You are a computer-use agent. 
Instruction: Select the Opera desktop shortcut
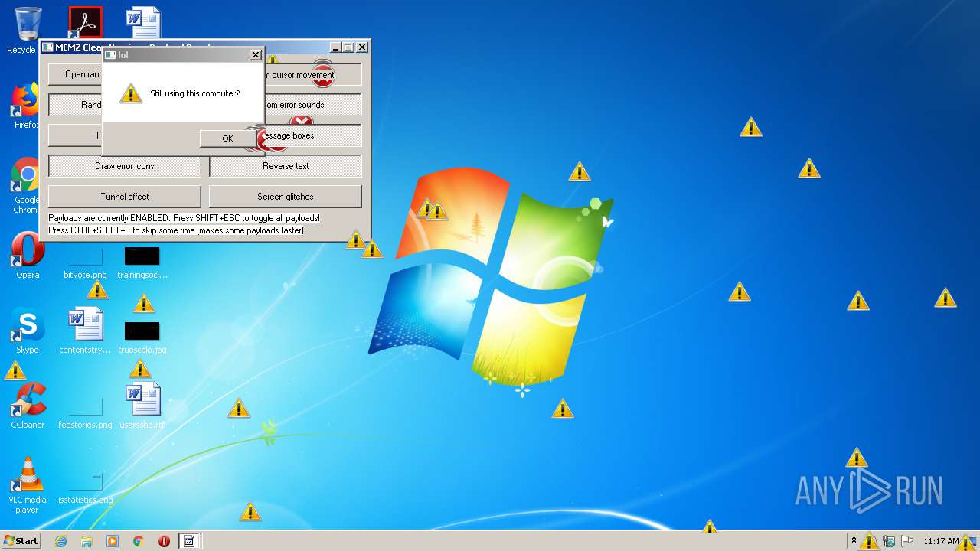click(x=27, y=256)
